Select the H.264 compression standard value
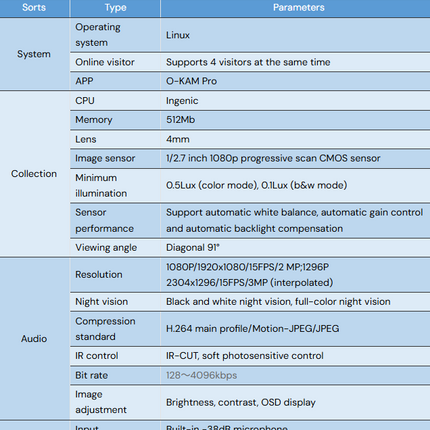This screenshot has height=430, width=430. tap(252, 328)
